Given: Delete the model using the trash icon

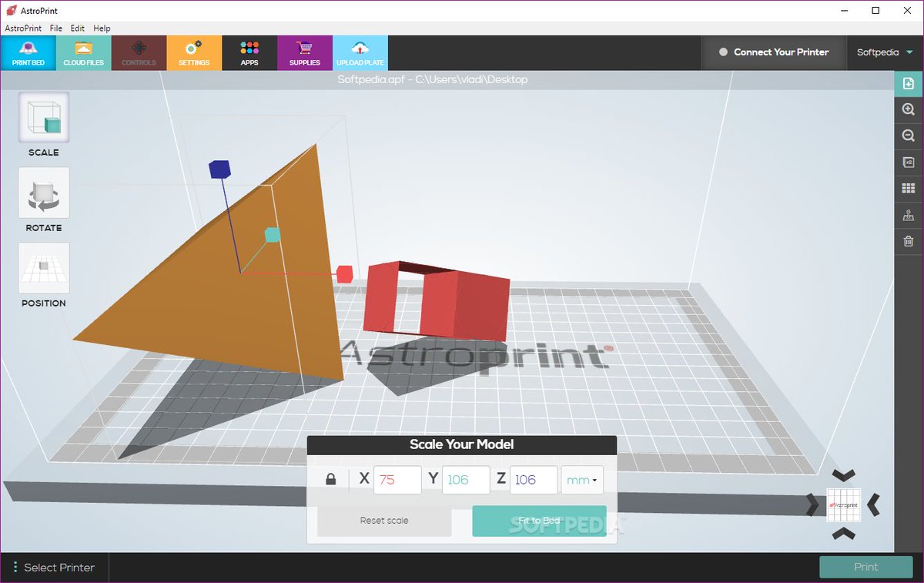Looking at the screenshot, I should pyautogui.click(x=909, y=241).
